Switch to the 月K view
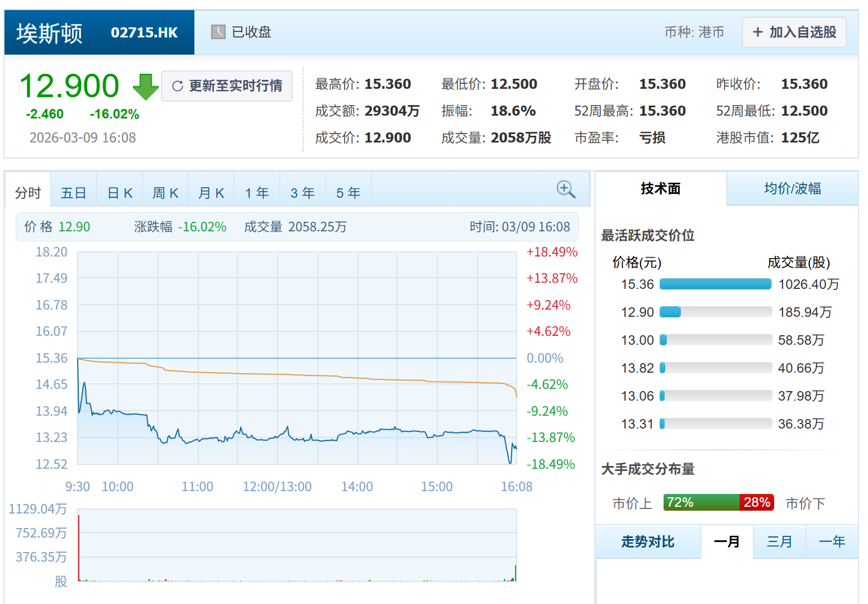The width and height of the screenshot is (868, 604). [x=211, y=192]
